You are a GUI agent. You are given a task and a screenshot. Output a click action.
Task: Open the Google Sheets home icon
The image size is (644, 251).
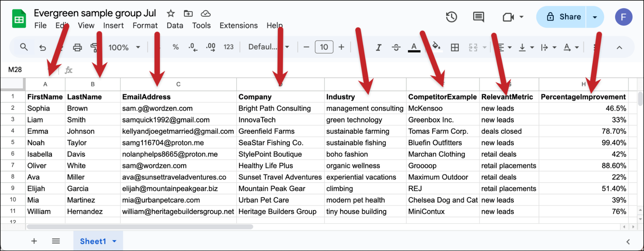pyautogui.click(x=19, y=19)
